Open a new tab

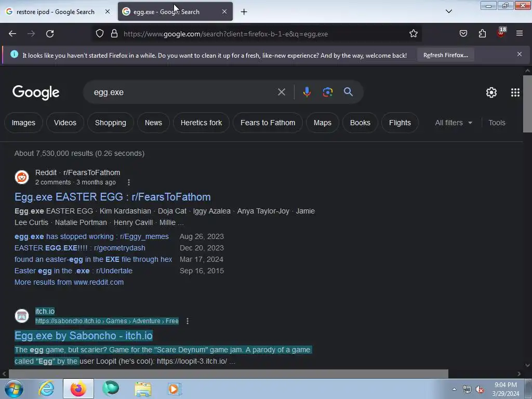point(244,12)
